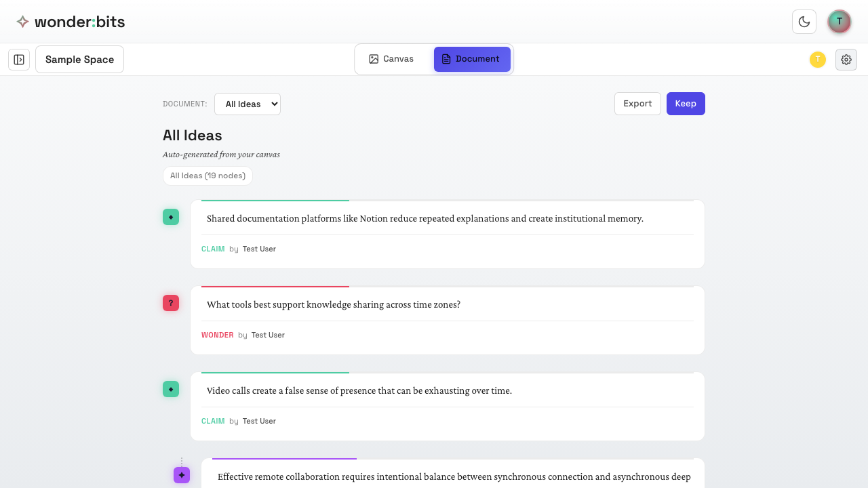Click the red question mark wonder icon
The image size is (868, 488).
coord(171,303)
